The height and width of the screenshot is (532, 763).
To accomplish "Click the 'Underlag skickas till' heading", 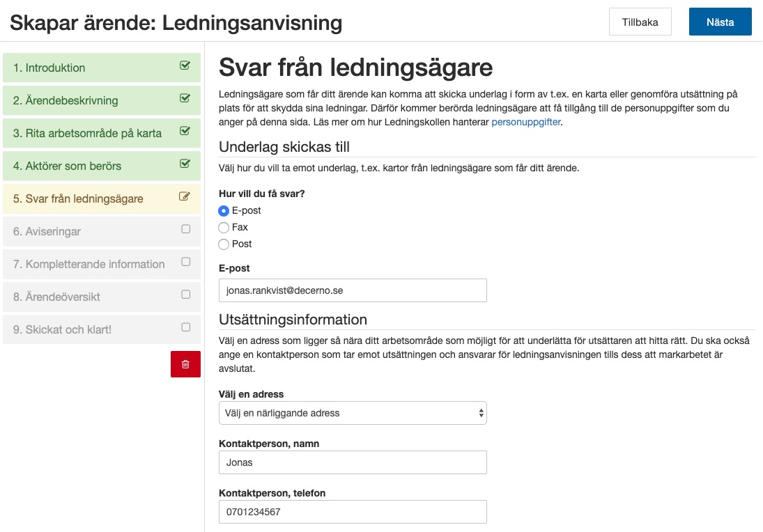I will pos(284,147).
